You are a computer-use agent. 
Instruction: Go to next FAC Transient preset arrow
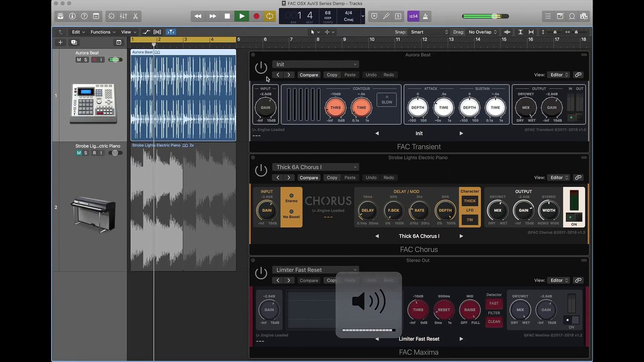coord(461,133)
